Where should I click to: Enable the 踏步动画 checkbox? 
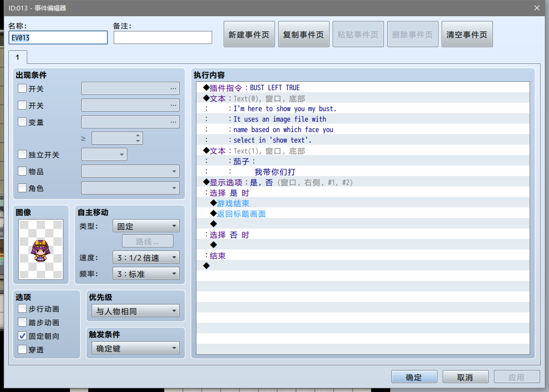(x=22, y=322)
